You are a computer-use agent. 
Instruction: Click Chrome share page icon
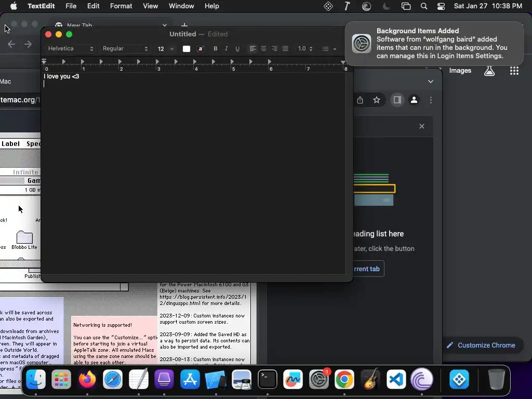click(360, 100)
